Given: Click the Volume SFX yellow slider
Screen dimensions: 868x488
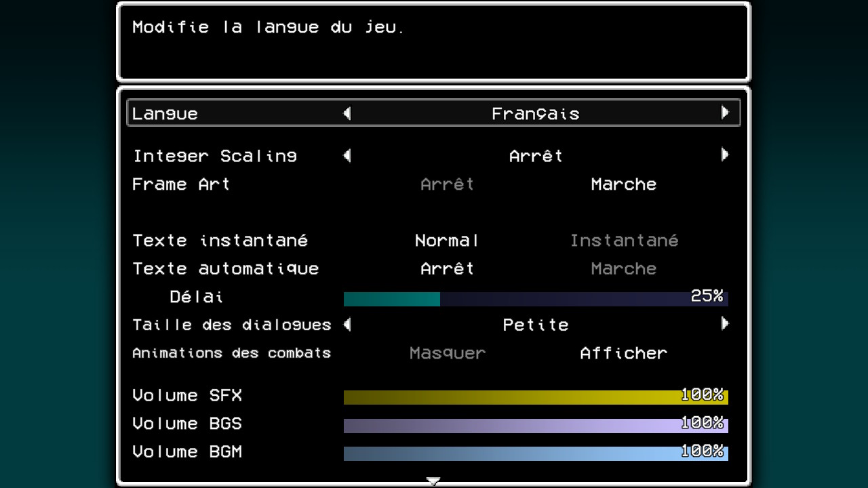Looking at the screenshot, I should click(x=536, y=397).
